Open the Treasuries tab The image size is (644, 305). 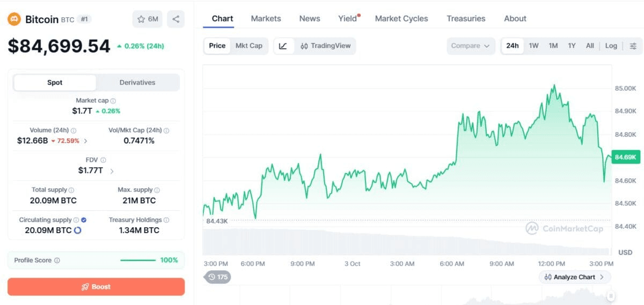click(x=466, y=19)
